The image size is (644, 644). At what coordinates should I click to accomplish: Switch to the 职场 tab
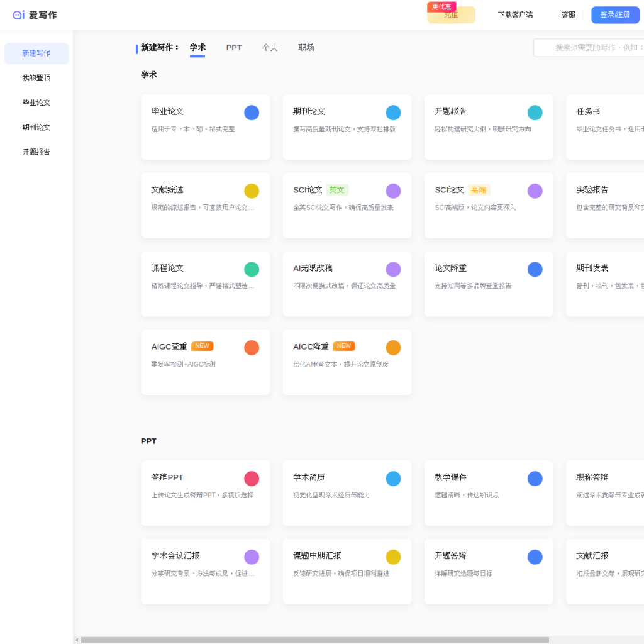[306, 48]
